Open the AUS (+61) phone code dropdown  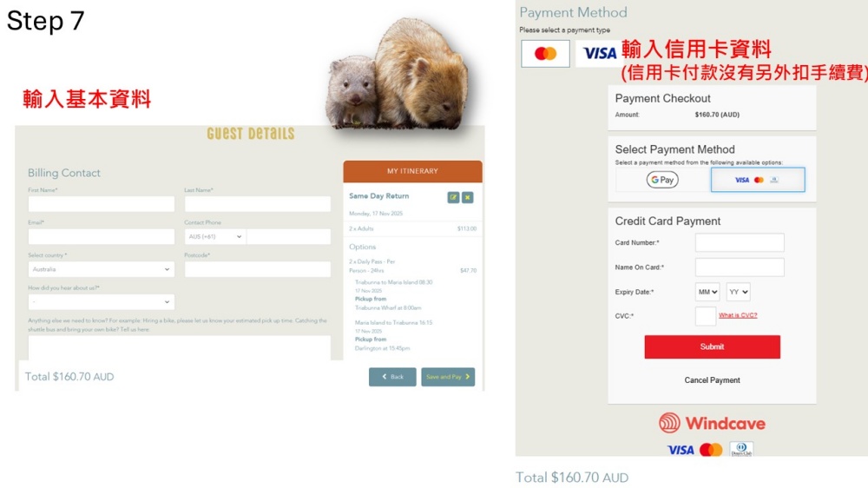point(215,236)
